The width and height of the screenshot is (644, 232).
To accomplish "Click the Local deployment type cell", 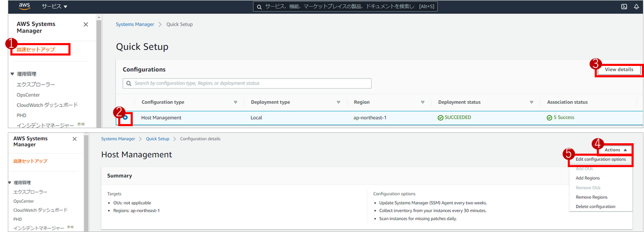I will (256, 117).
